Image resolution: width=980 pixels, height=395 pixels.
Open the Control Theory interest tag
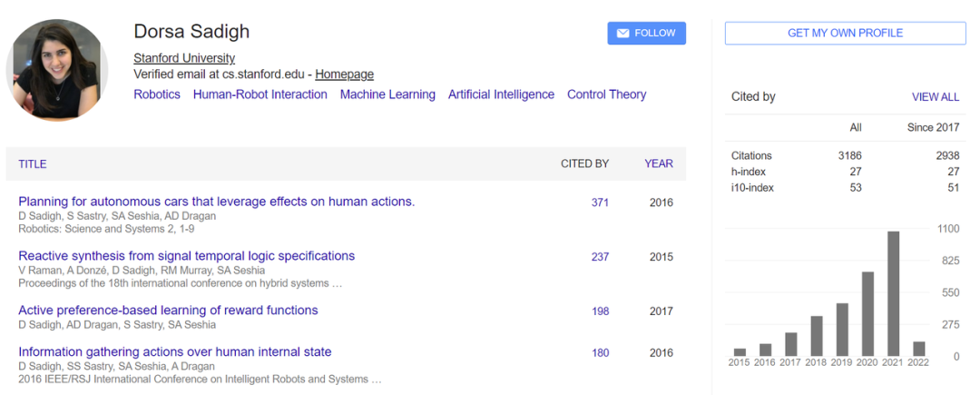(x=606, y=94)
